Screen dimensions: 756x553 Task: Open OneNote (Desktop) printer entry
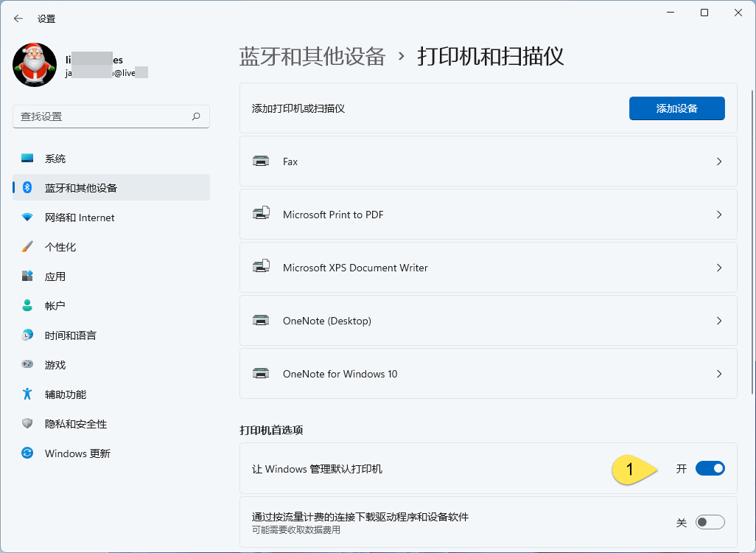click(x=488, y=321)
